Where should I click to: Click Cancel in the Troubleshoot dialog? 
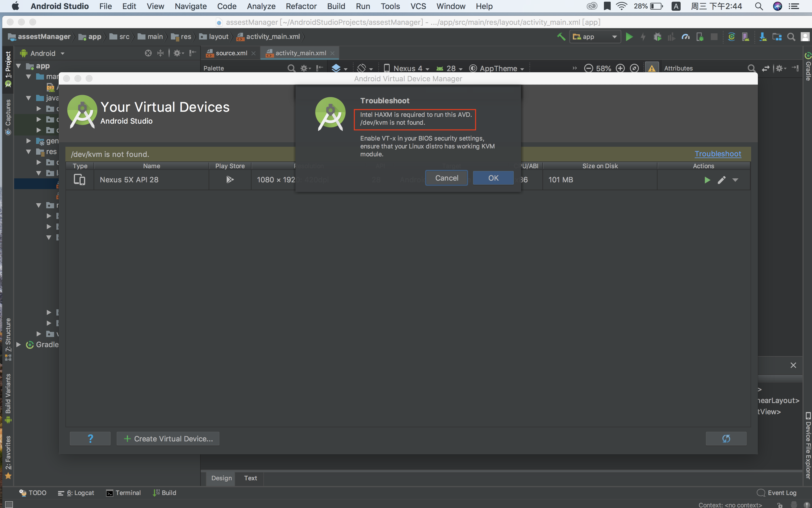(447, 178)
